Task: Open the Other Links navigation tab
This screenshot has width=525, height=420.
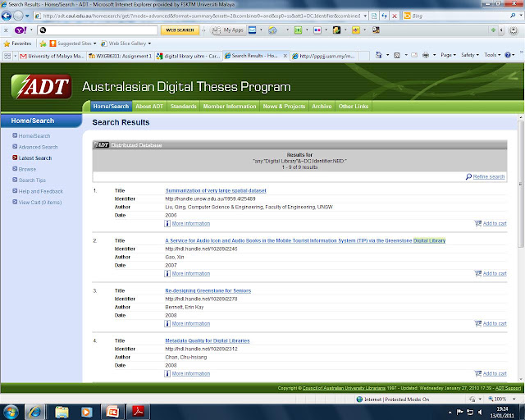Action: 354,106
